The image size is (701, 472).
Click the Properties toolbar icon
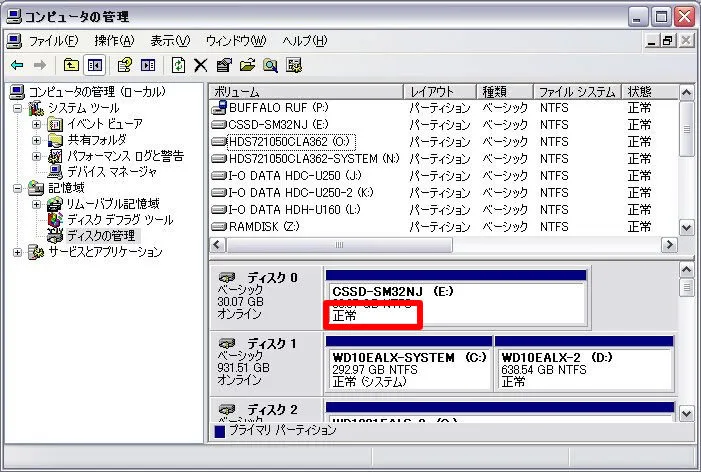point(224,65)
